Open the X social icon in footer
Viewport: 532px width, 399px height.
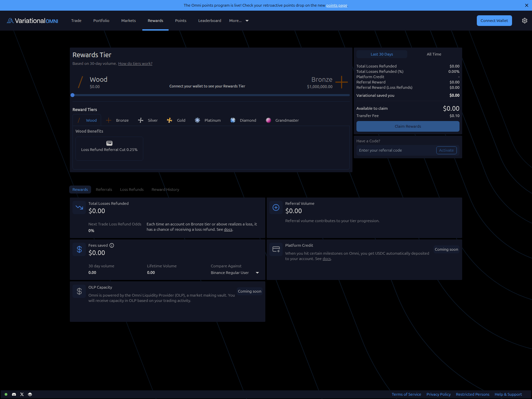[22, 394]
